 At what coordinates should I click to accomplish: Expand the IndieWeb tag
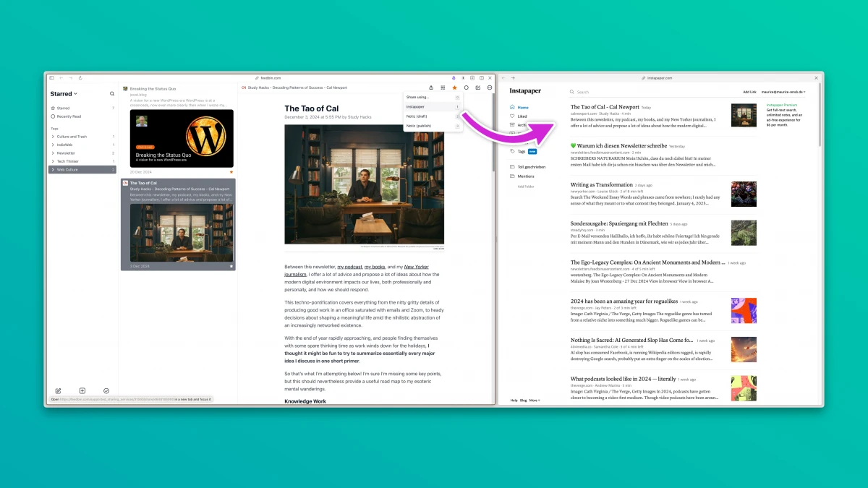[x=53, y=145]
